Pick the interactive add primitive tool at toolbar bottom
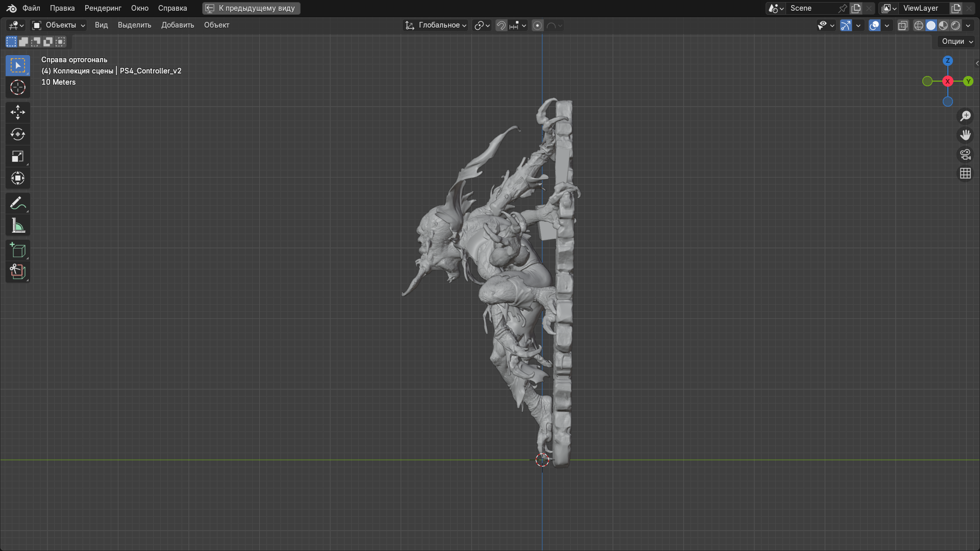980x551 pixels. point(18,272)
